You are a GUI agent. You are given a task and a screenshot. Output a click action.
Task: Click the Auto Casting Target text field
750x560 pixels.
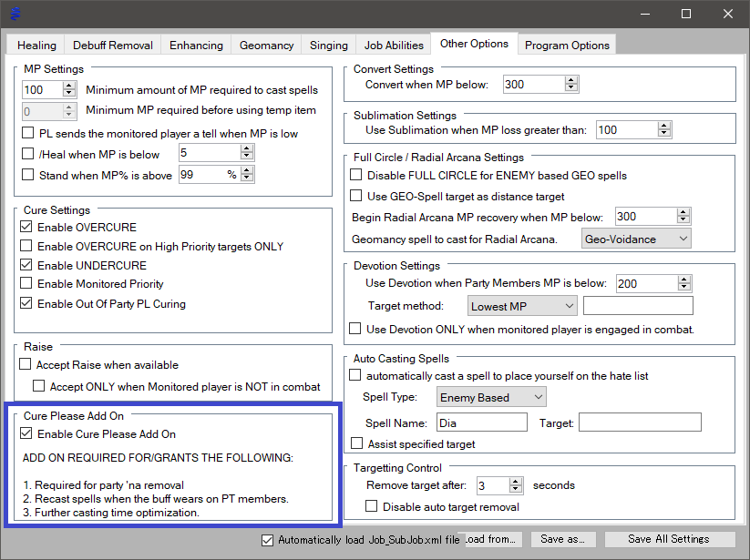click(x=640, y=423)
